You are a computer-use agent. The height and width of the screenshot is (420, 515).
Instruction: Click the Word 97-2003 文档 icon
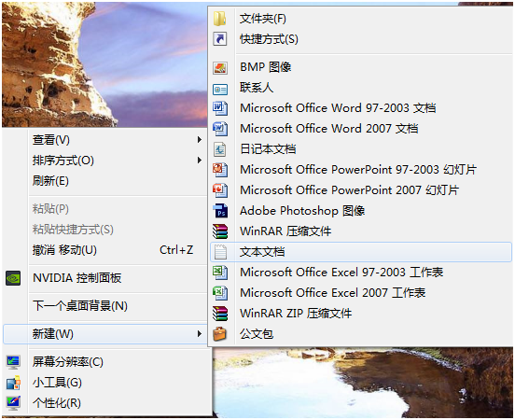(220, 108)
